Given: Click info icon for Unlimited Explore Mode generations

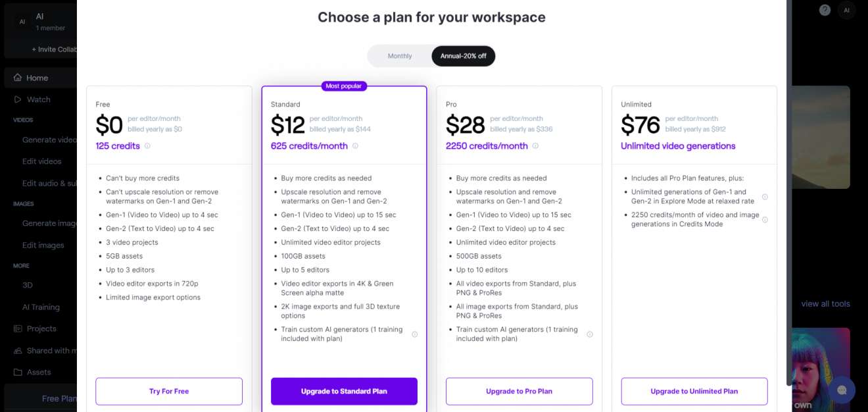Looking at the screenshot, I should pos(765,197).
